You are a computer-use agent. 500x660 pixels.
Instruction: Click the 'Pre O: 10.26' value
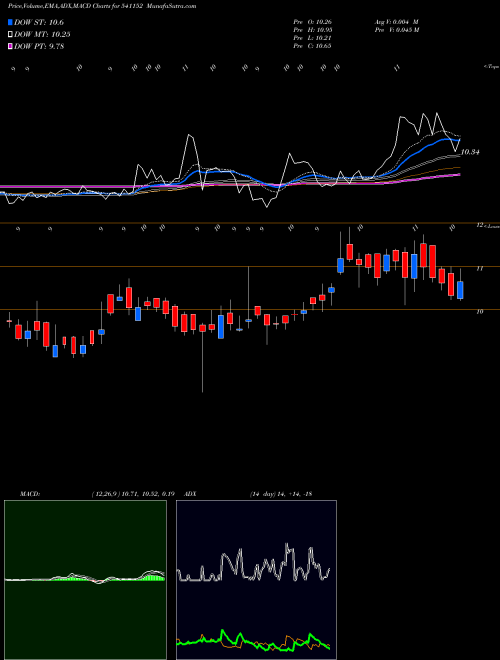[x=314, y=22]
